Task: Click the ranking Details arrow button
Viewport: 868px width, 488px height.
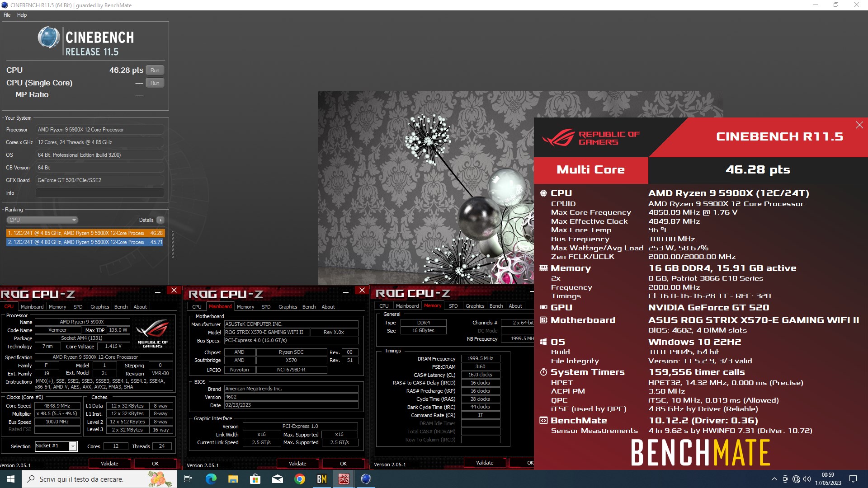Action: pos(160,220)
